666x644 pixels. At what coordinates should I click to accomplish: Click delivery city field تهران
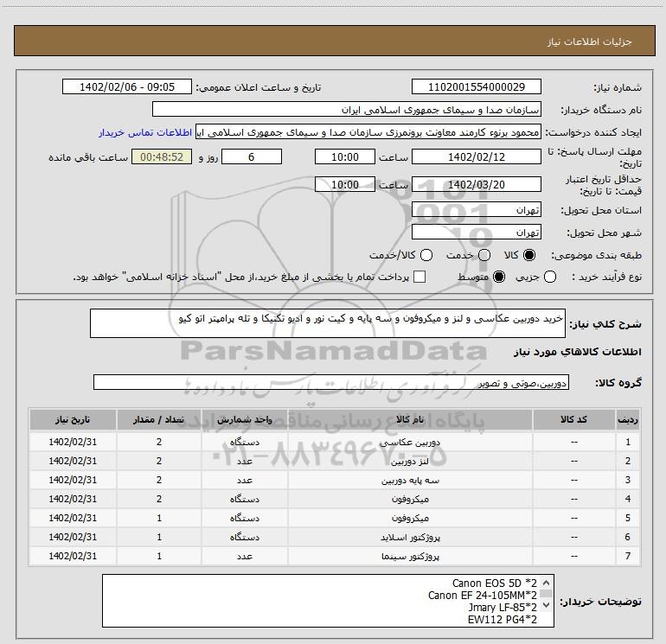476,232
